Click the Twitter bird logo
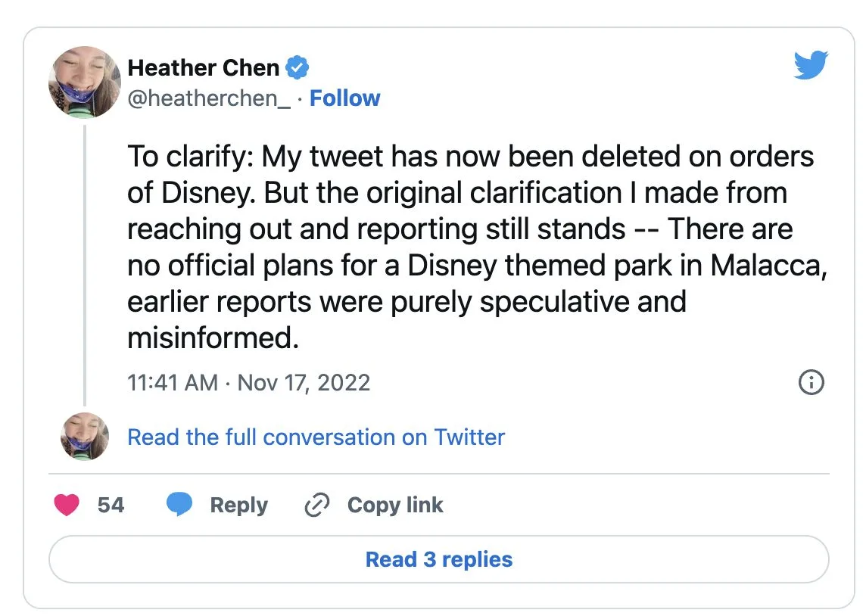The width and height of the screenshot is (866, 616). [x=811, y=65]
